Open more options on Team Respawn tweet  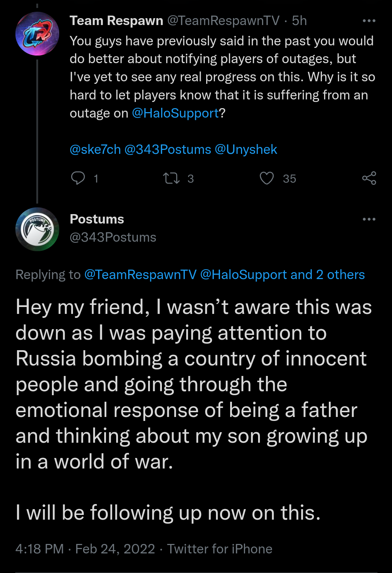coord(369,21)
